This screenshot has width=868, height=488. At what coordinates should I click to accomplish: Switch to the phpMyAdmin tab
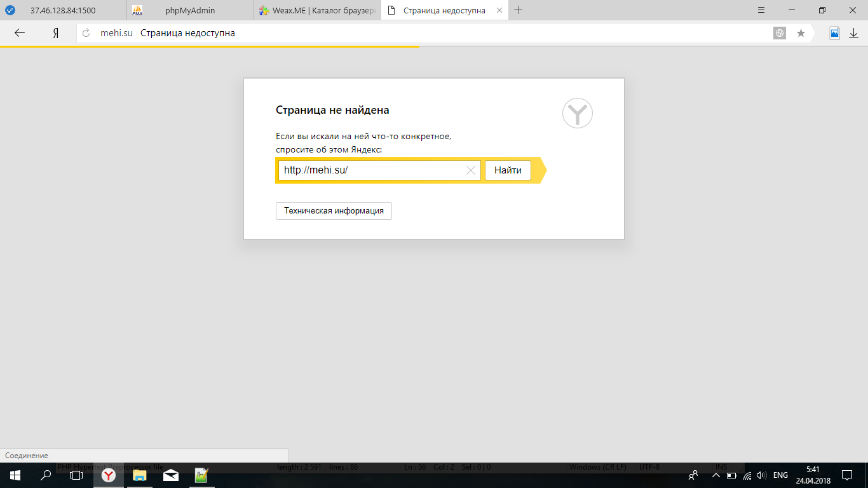click(189, 10)
